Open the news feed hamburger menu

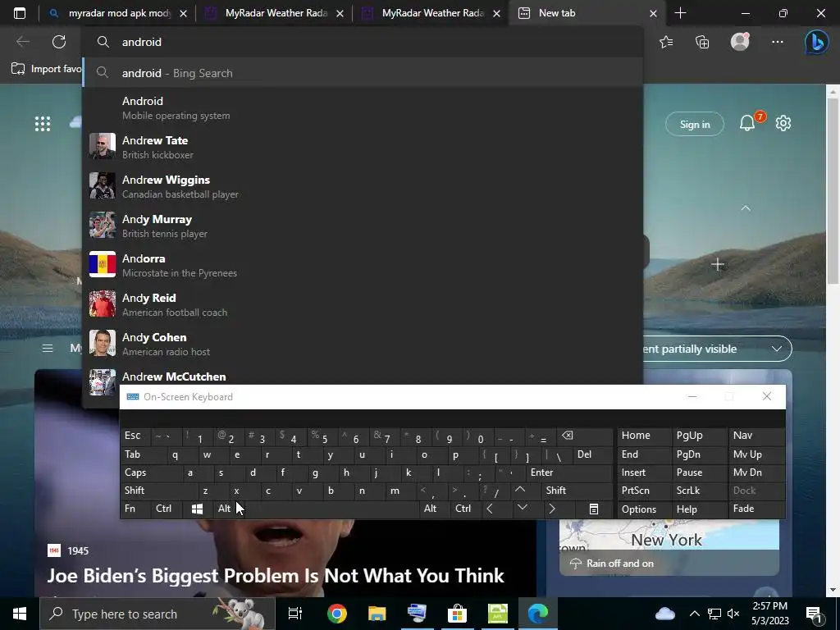[48, 349]
